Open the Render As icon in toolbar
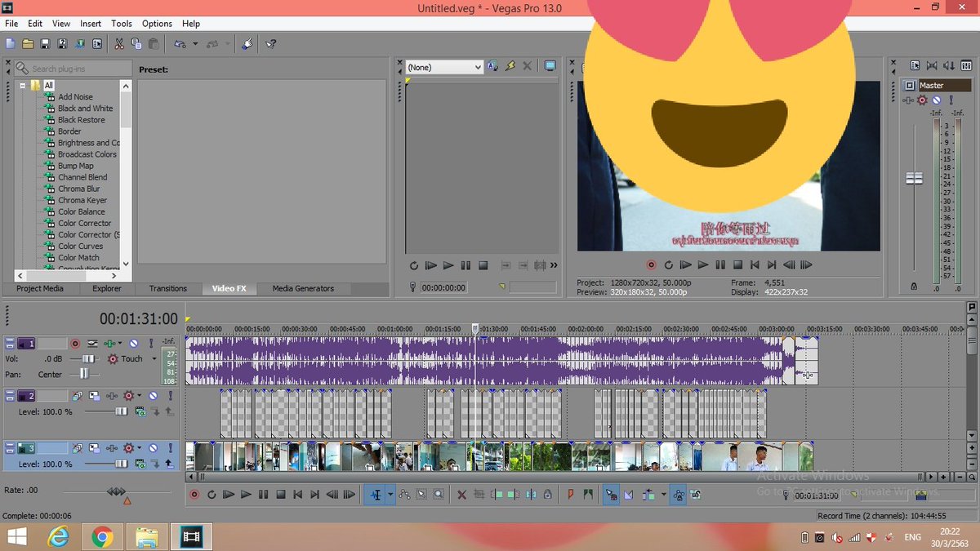980x551 pixels. click(x=80, y=44)
